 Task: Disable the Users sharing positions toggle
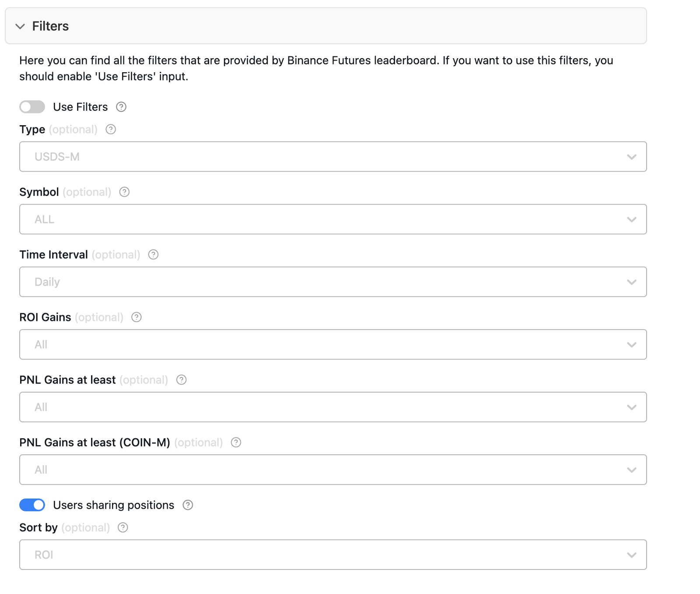pyautogui.click(x=31, y=505)
